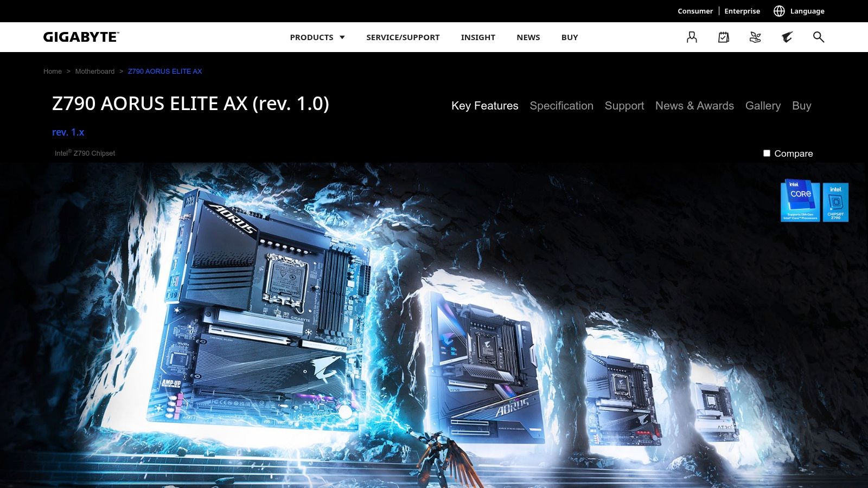Open the Gallery tab
Viewport: 868px width, 488px height.
(x=763, y=106)
